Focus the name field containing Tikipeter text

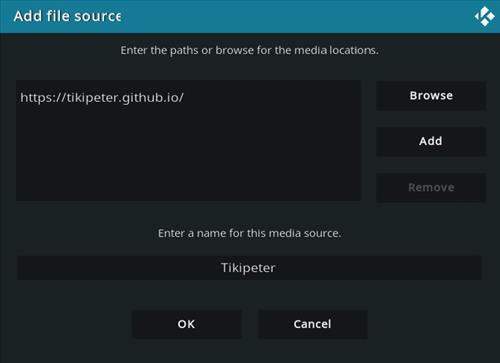tap(249, 268)
